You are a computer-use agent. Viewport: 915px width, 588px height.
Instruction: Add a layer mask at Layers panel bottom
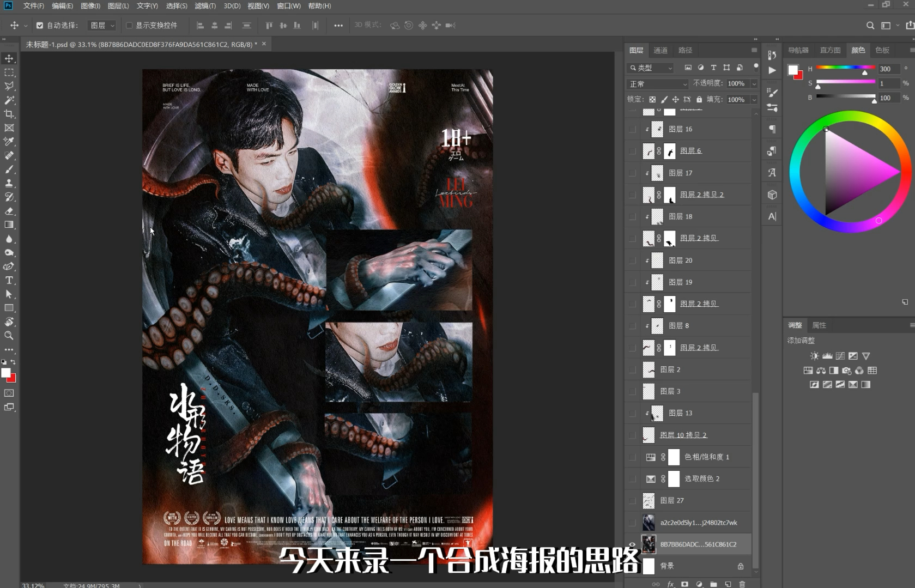click(x=684, y=584)
